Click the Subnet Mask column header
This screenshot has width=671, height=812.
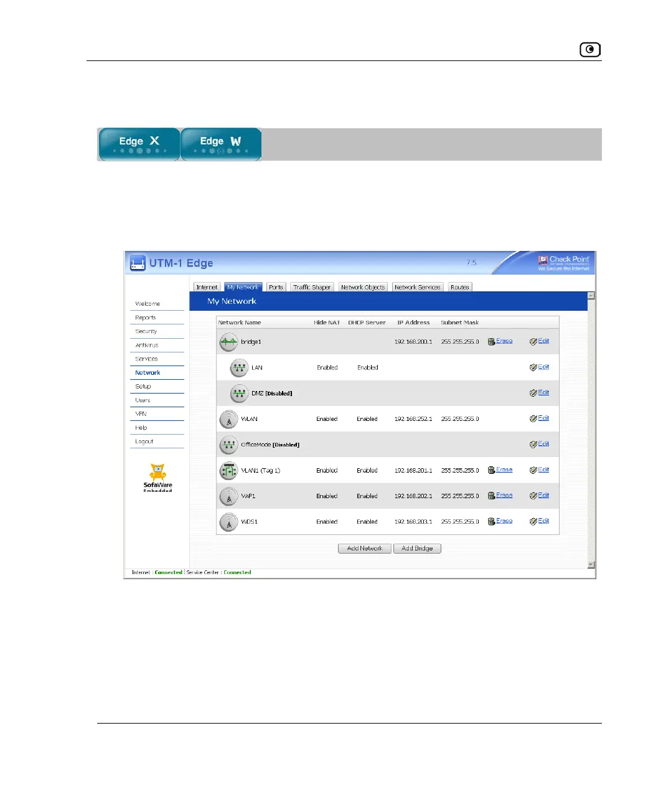tap(460, 323)
